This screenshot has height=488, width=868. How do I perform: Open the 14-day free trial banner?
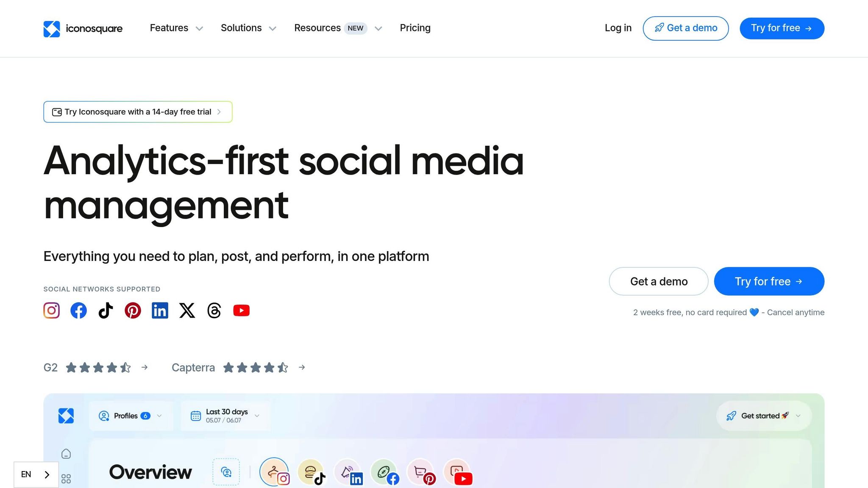[x=138, y=112]
